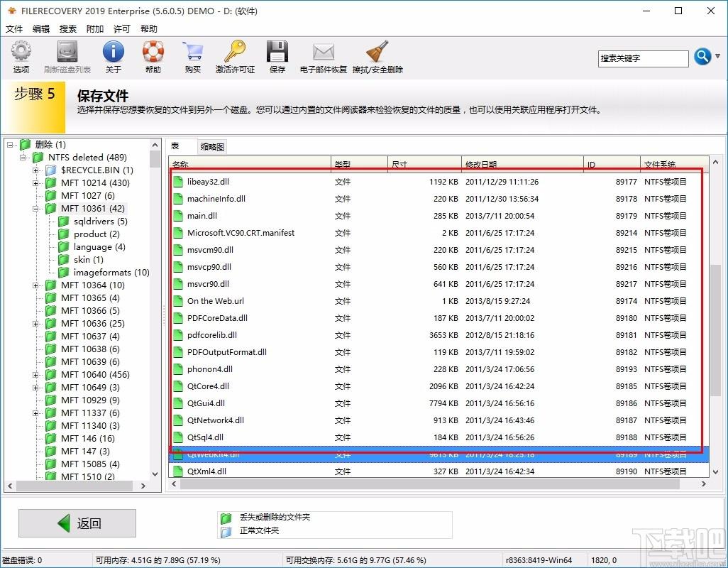
Task: Select the product (2) folder
Action: coord(96,234)
